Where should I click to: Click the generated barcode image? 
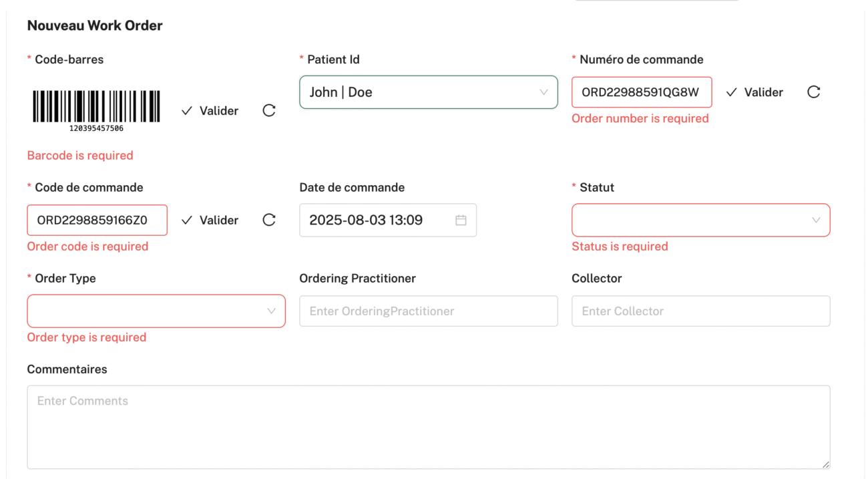97,111
